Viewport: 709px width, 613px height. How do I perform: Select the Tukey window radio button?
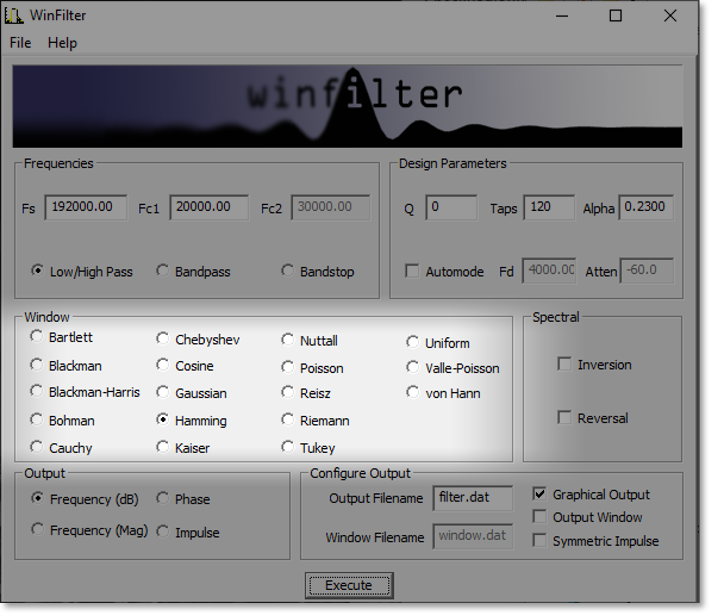click(x=288, y=448)
